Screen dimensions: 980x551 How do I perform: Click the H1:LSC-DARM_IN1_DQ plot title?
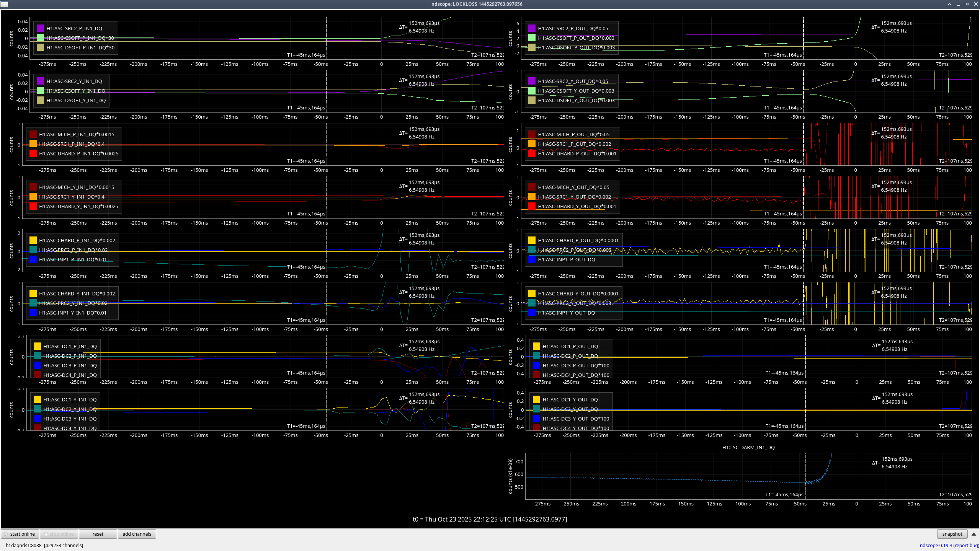tap(748, 447)
